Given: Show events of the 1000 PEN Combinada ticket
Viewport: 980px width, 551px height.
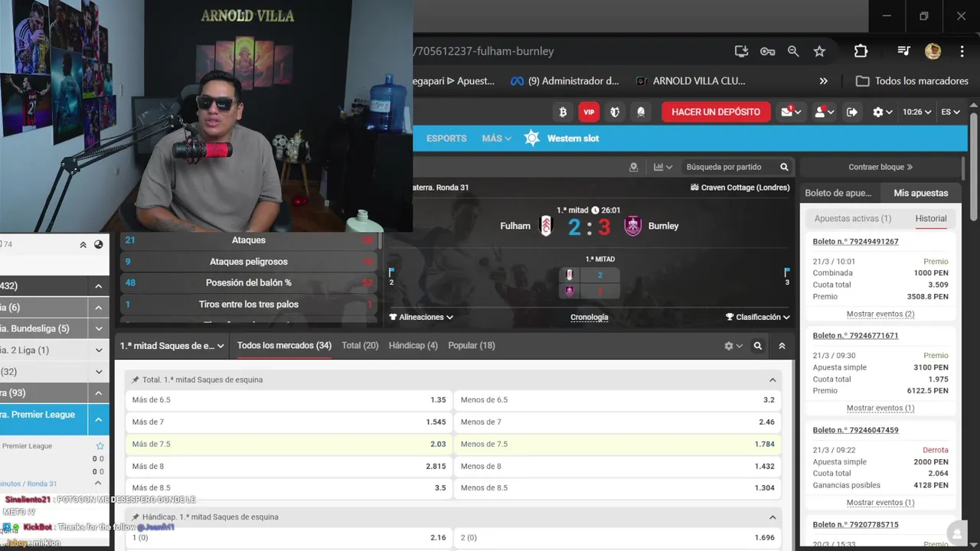Looking at the screenshot, I should point(880,314).
